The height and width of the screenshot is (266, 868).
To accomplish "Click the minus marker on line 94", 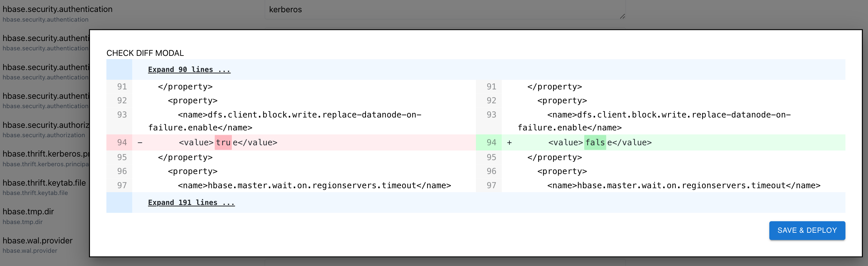I will coord(140,142).
